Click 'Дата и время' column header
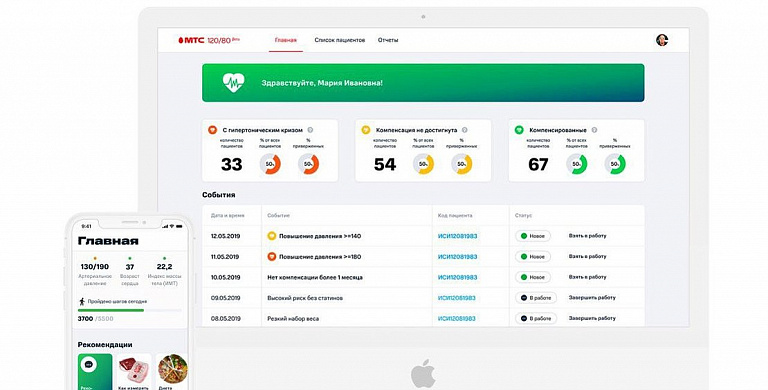Viewport: 768px width, 390px height. pyautogui.click(x=227, y=216)
